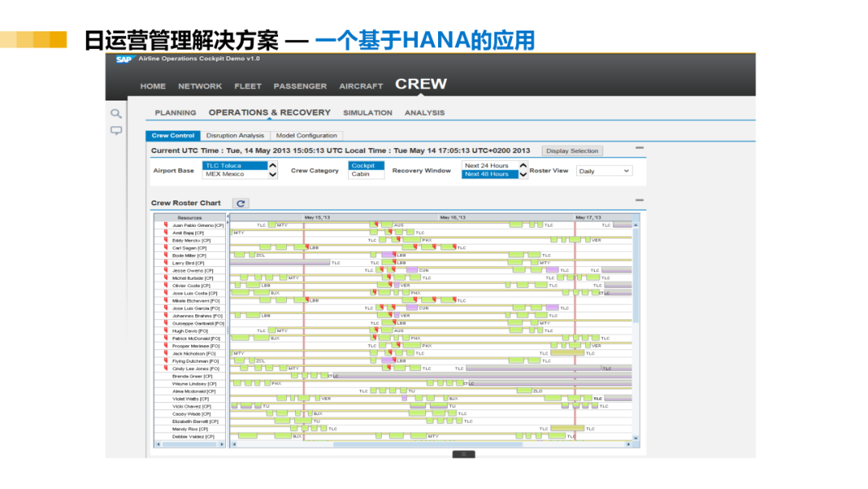
Task: Click Recovery Window list up arrow
Action: click(x=523, y=166)
